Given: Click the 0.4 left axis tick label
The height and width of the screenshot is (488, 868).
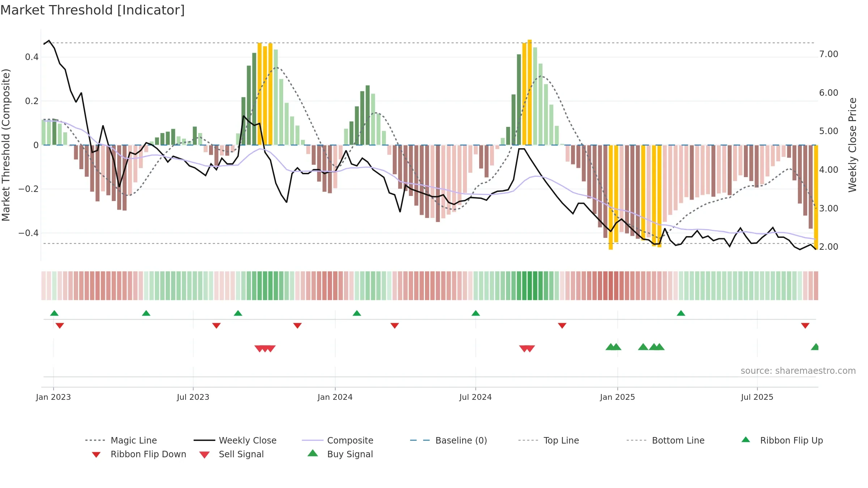Looking at the screenshot, I should (x=32, y=57).
